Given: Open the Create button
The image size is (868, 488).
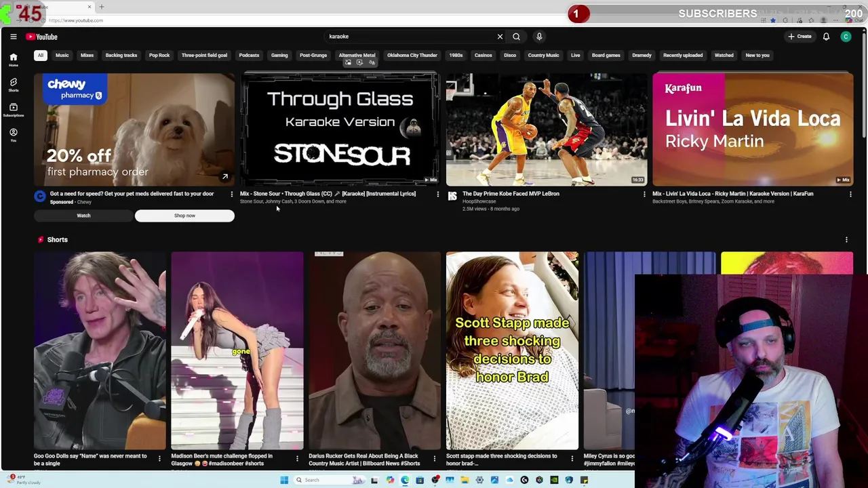Looking at the screenshot, I should (800, 37).
